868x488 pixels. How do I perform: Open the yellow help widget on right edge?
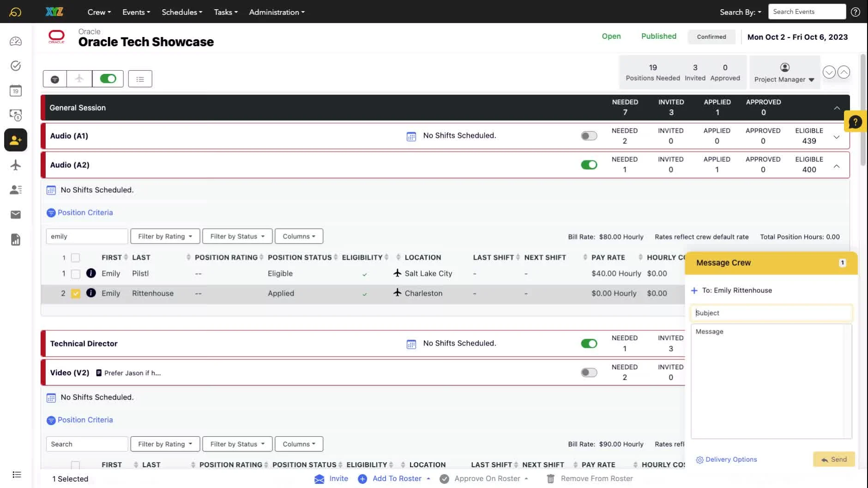pyautogui.click(x=855, y=122)
